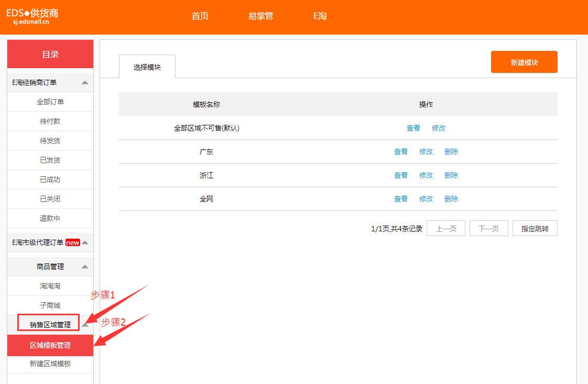Image resolution: width=588 pixels, height=384 pixels.
Task: Delete the 浙江 template
Action: point(451,175)
